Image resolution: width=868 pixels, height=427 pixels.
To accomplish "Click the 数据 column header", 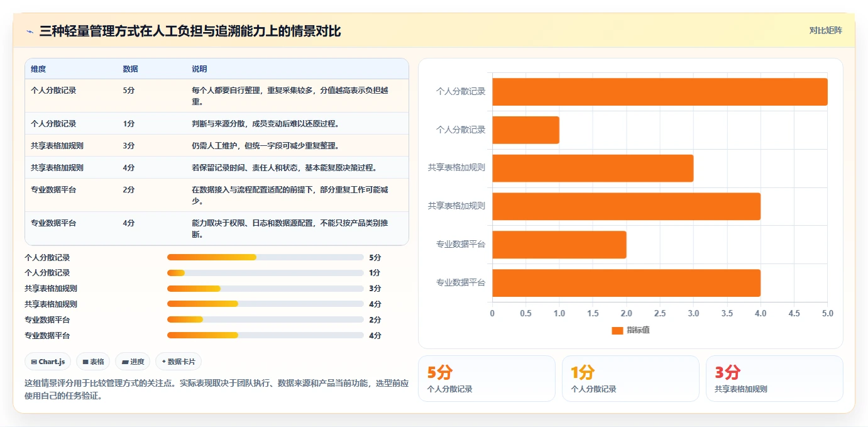I will click(130, 69).
